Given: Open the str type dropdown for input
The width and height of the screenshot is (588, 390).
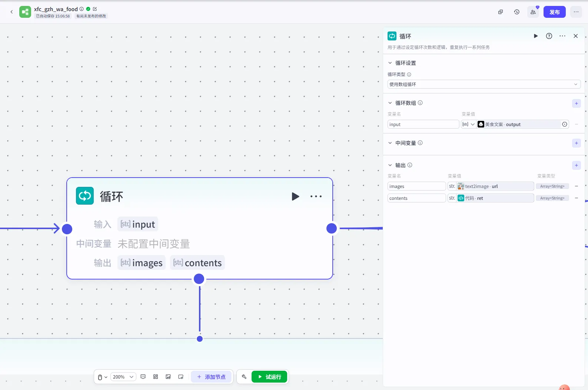Looking at the screenshot, I should pyautogui.click(x=468, y=124).
